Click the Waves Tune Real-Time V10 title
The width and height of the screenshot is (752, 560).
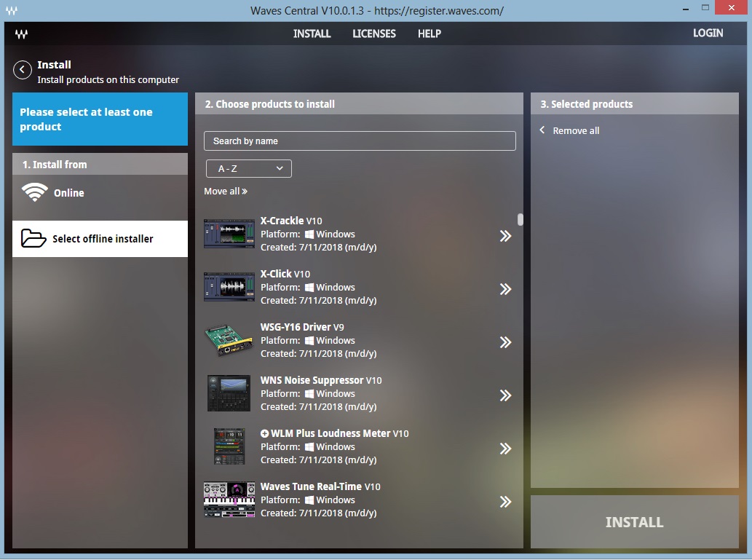pyautogui.click(x=320, y=486)
